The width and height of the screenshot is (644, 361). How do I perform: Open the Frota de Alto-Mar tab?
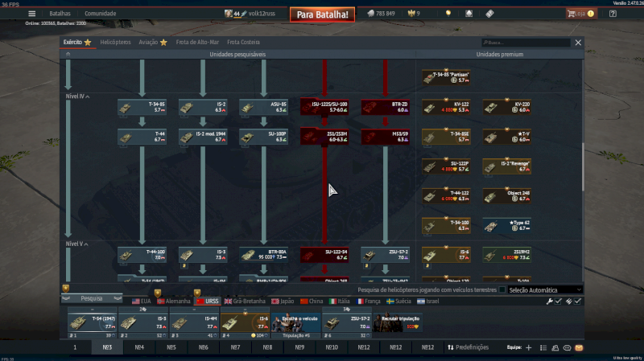(197, 42)
